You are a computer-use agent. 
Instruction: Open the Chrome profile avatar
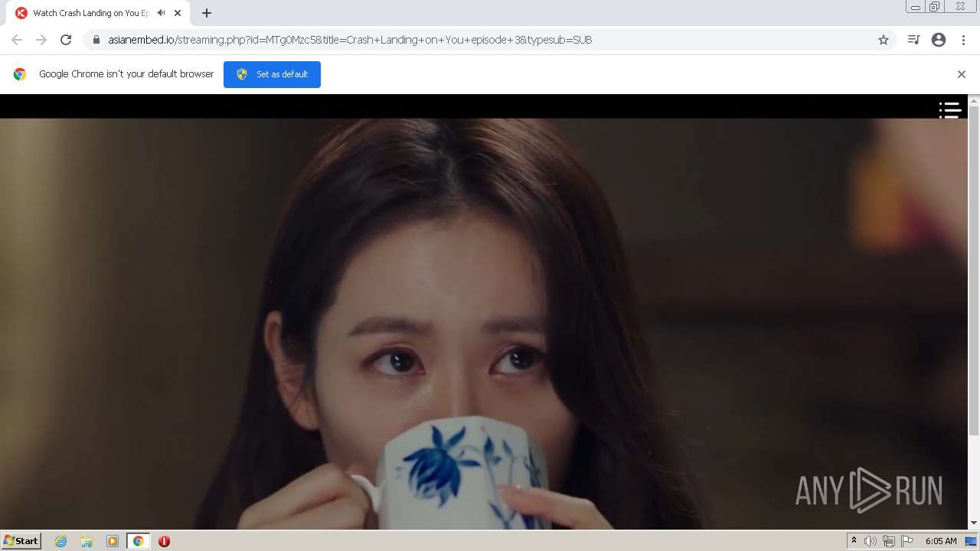click(x=939, y=40)
